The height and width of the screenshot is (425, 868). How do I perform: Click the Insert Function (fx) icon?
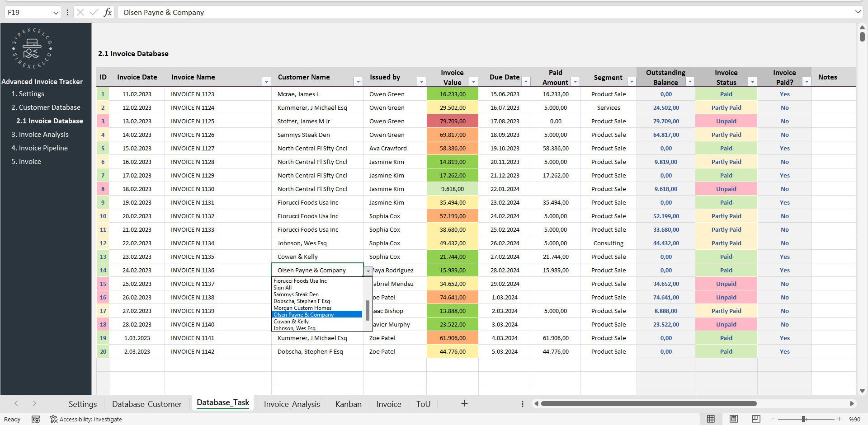[108, 12]
